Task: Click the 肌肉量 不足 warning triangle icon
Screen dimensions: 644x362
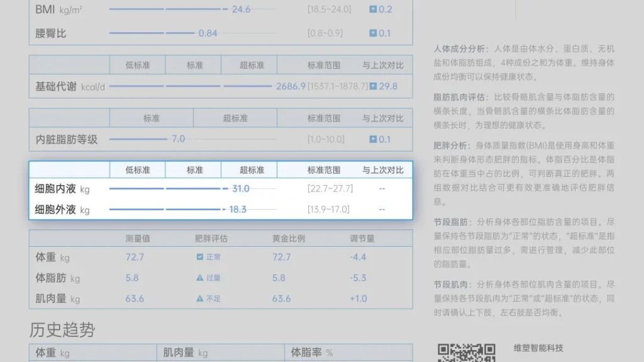Action: 200,298
